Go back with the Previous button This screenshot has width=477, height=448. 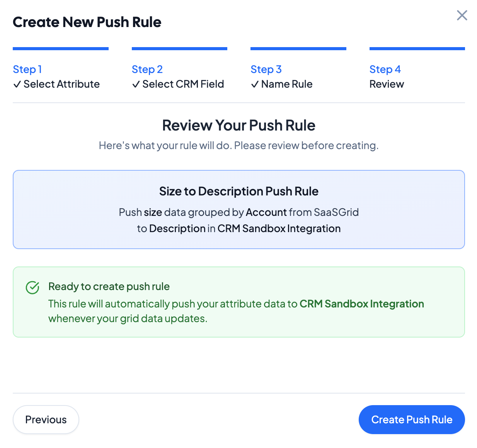pos(46,419)
